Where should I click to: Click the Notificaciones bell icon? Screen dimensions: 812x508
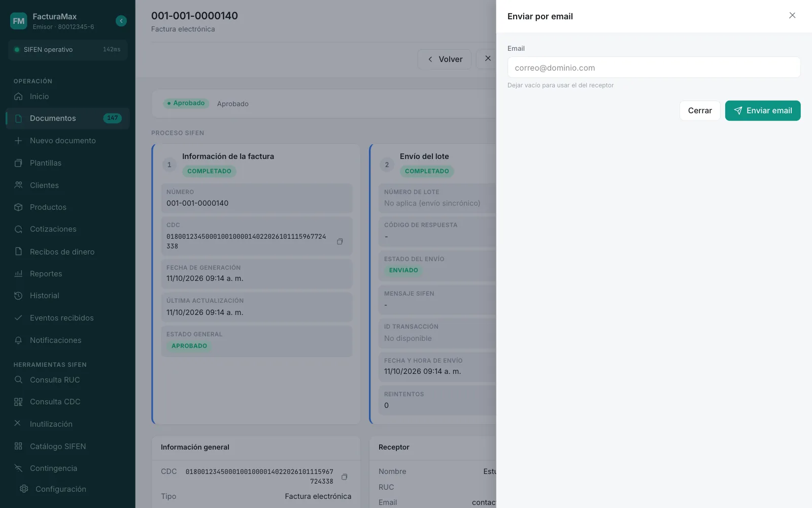[18, 340]
